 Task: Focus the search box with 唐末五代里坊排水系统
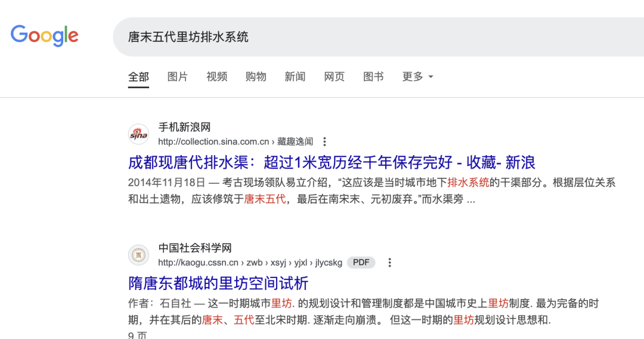pos(378,37)
